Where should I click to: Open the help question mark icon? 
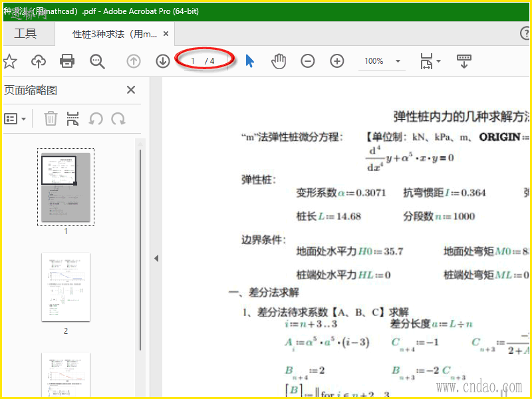[525, 34]
